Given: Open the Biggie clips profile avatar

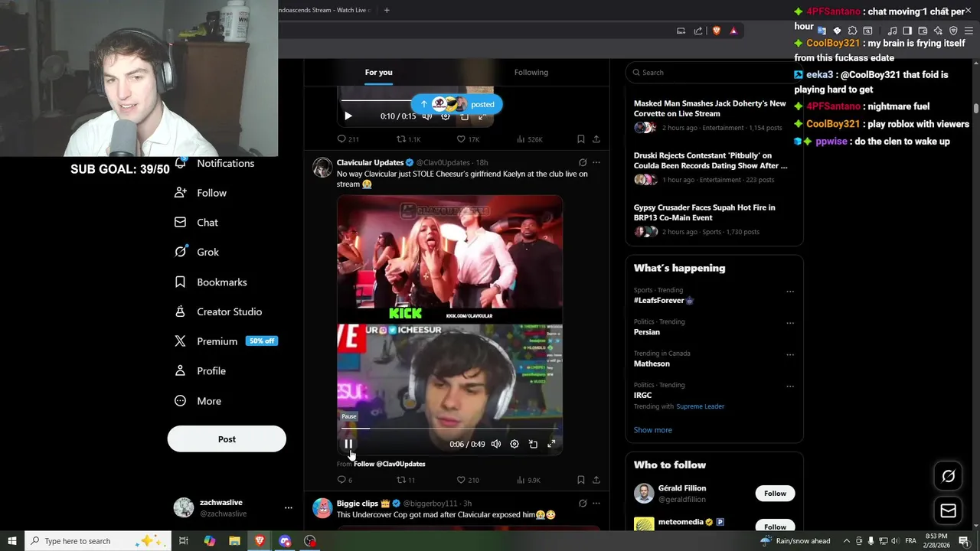Looking at the screenshot, I should click(322, 508).
